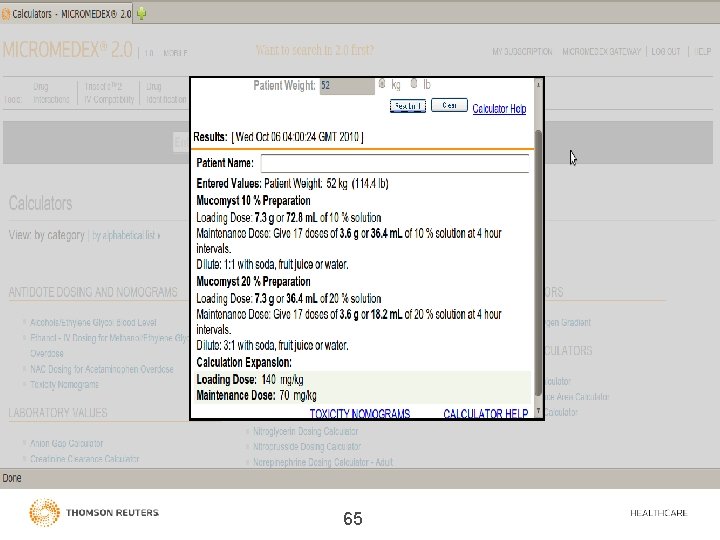The height and width of the screenshot is (540, 720).
Task: Open MY SUBSCRIPTION in top navigation
Action: (522, 51)
